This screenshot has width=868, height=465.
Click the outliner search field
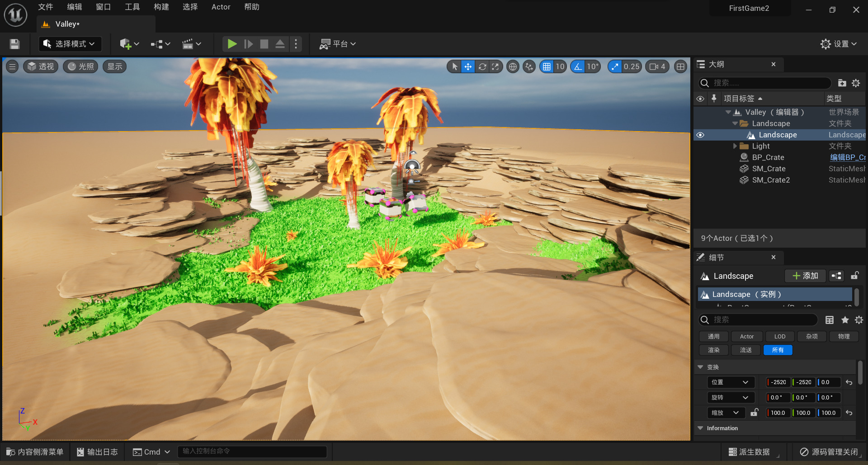tap(764, 83)
